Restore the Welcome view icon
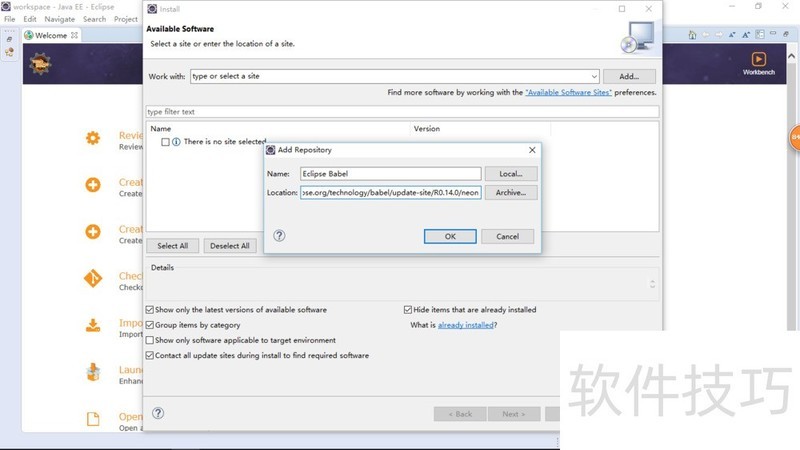 click(786, 34)
